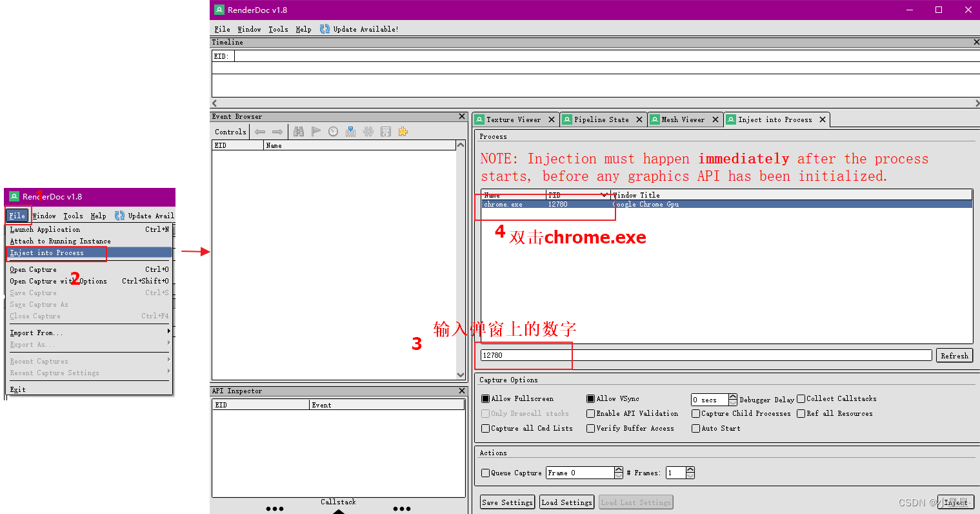Enable API Validation checkbox
Image resolution: width=980 pixels, height=514 pixels.
[590, 413]
